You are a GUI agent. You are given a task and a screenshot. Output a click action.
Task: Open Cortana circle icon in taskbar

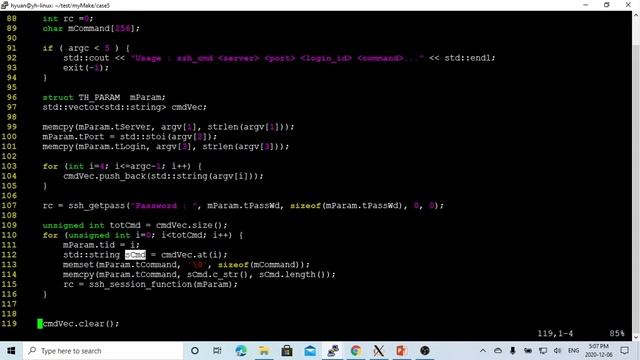(x=195, y=351)
